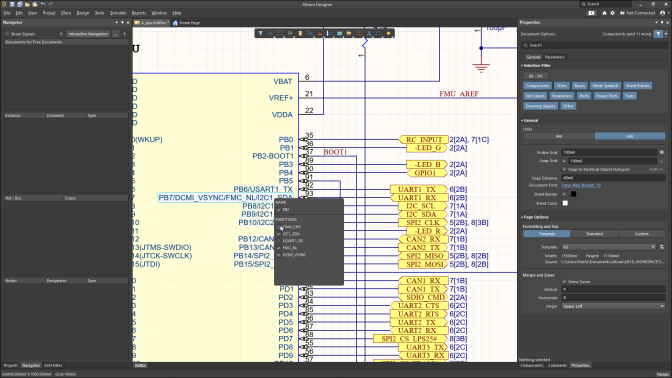The width and height of the screenshot is (672, 378).
Task: Click the All - On selection filter button
Action: coord(535,76)
